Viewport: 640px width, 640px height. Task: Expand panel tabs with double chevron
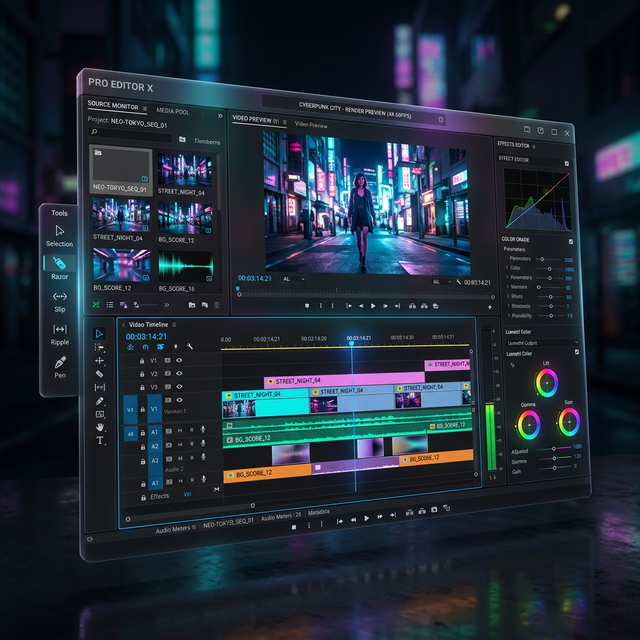click(x=220, y=116)
